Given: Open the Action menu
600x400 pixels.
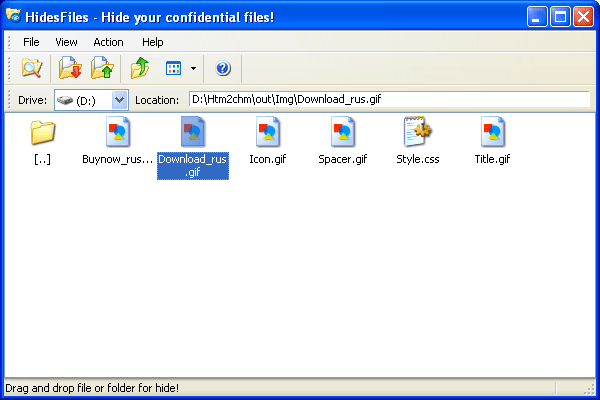Looking at the screenshot, I should click(108, 42).
